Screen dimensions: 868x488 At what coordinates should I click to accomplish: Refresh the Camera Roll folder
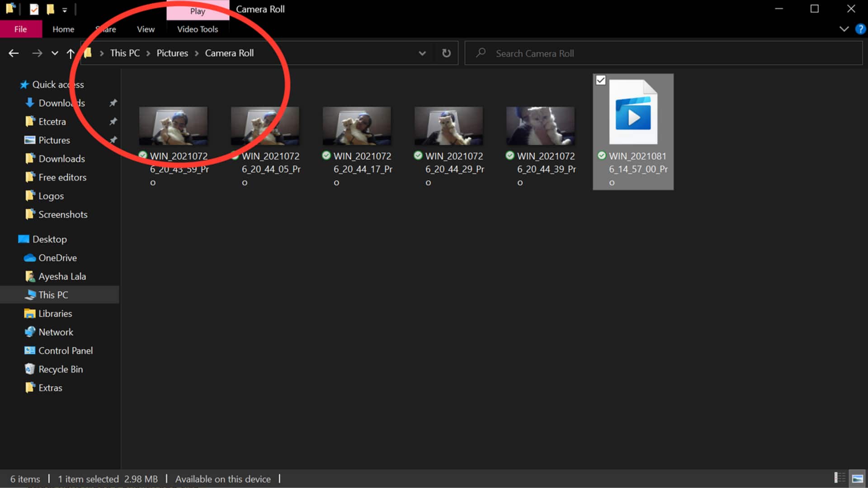(446, 53)
